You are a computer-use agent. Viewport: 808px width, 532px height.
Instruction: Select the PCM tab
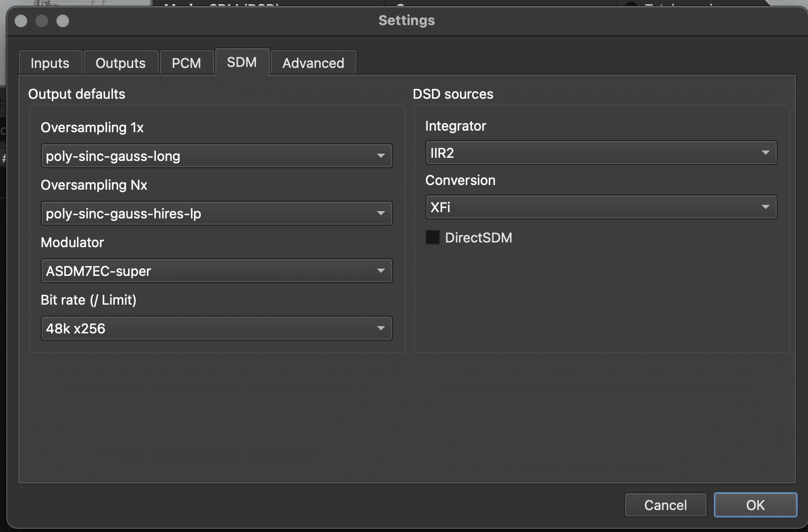(x=187, y=63)
